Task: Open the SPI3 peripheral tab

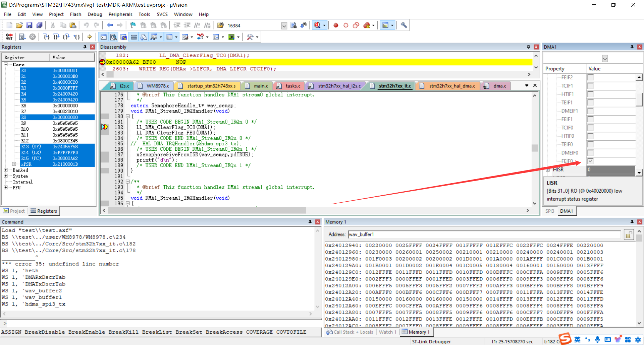Action: (x=550, y=211)
